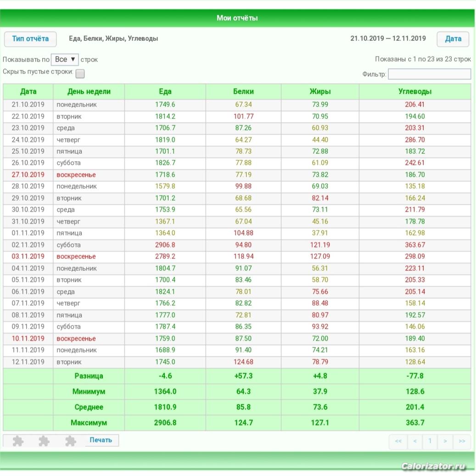Jump to the last page (>>)

pos(461,441)
